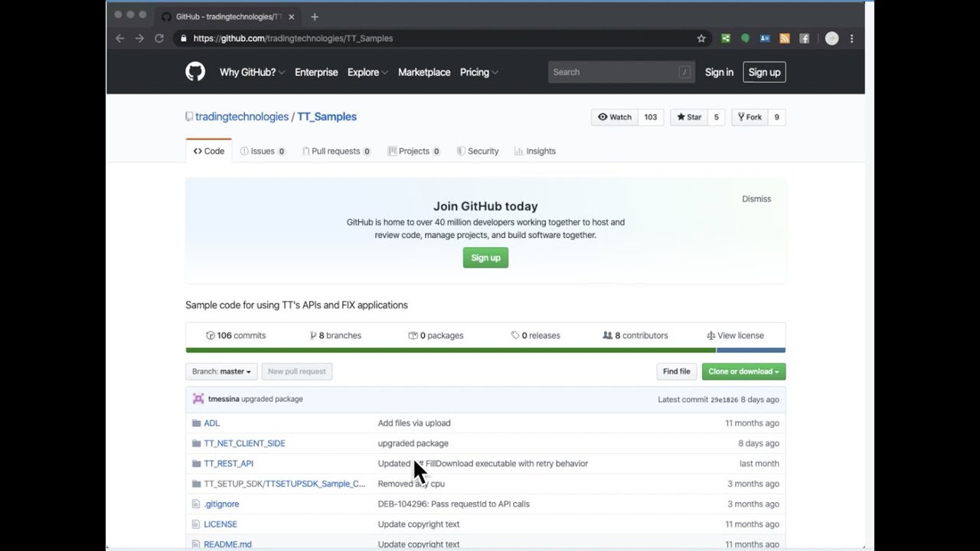Open the Insights tab

(x=535, y=151)
